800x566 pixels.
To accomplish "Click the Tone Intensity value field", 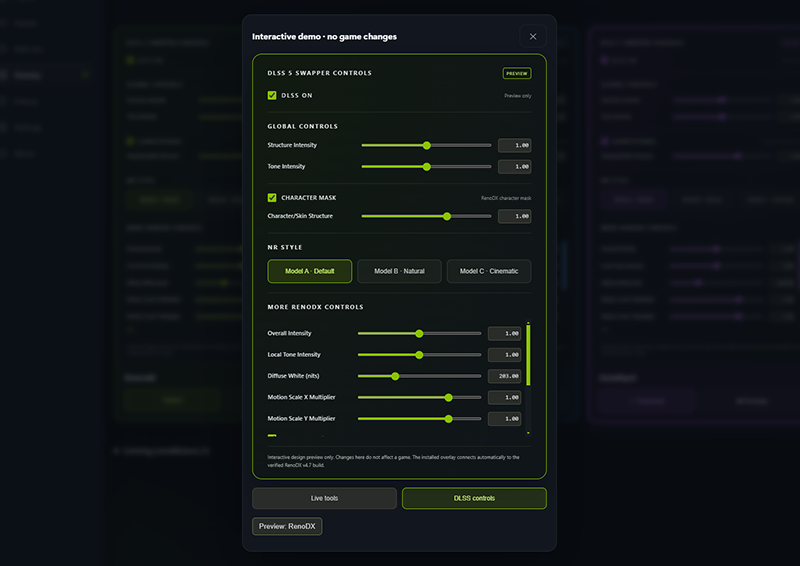I will pyautogui.click(x=514, y=167).
